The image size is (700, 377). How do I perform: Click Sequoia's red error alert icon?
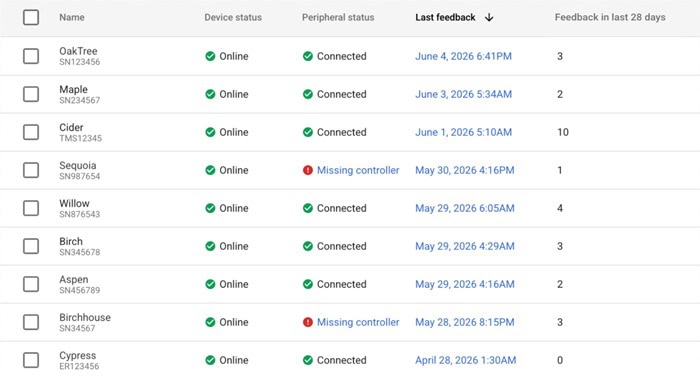point(308,170)
